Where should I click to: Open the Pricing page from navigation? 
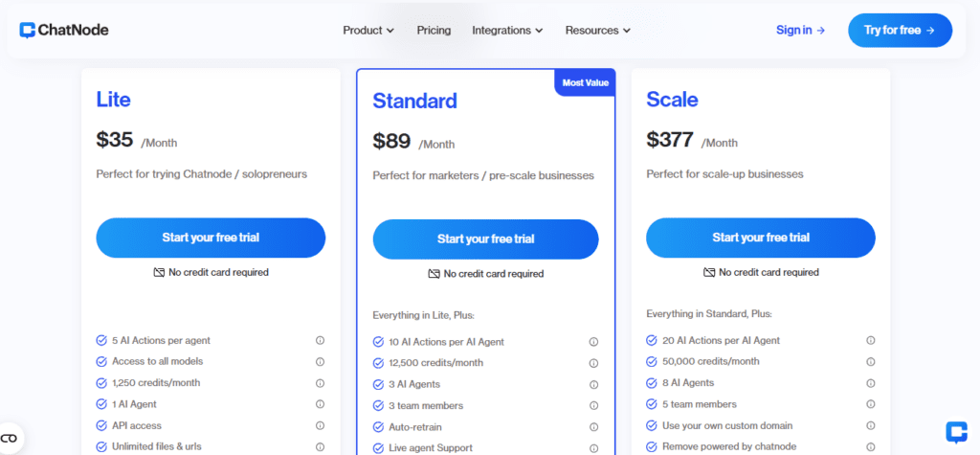click(x=434, y=30)
